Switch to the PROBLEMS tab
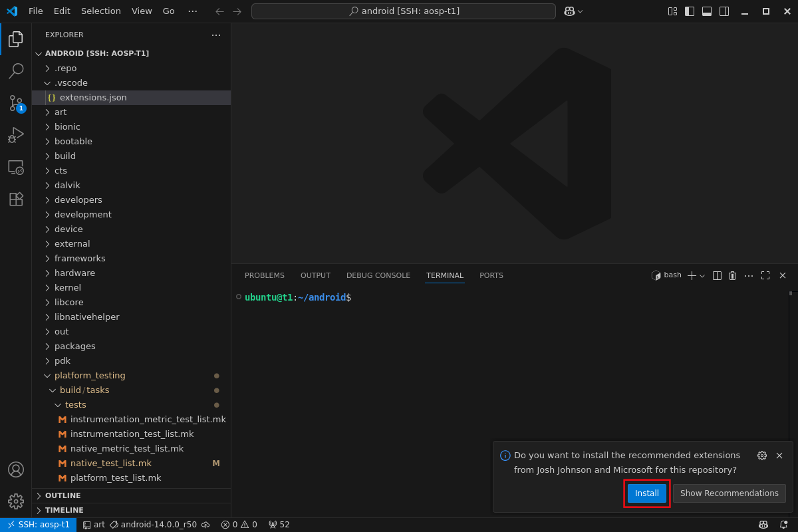This screenshot has height=532, width=798. pyautogui.click(x=265, y=275)
